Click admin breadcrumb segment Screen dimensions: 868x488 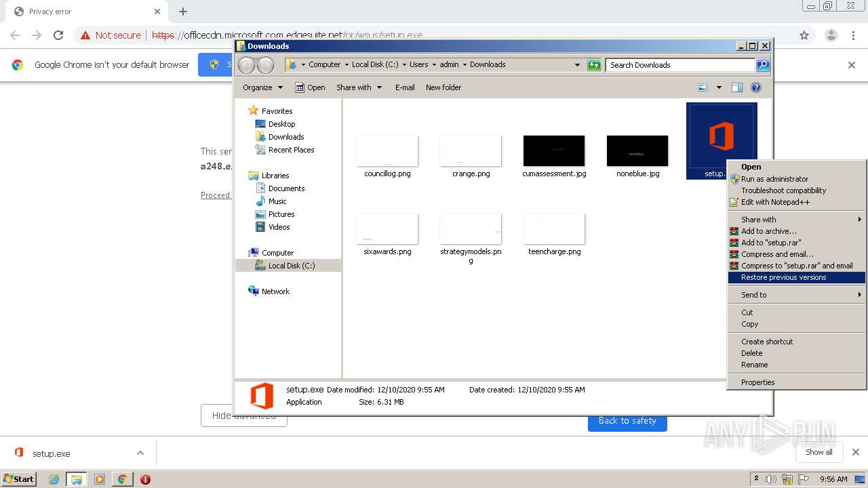449,65
